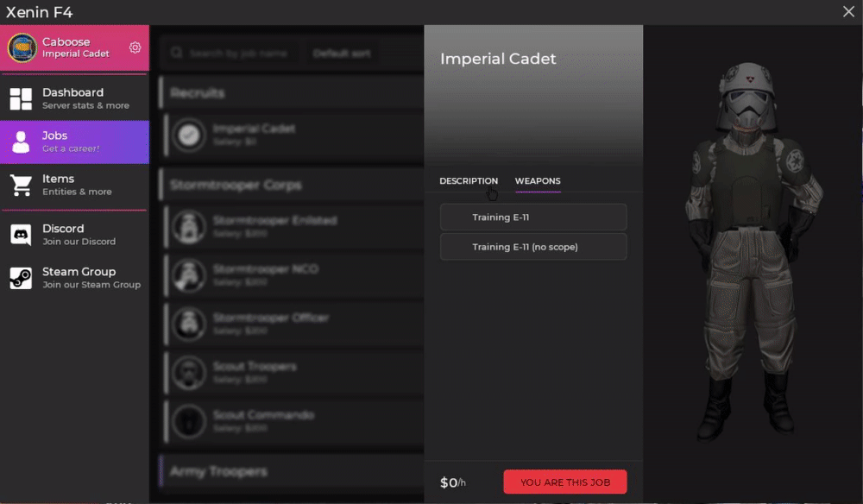Click the Items shopping cart icon
863x504 pixels.
tap(21, 186)
